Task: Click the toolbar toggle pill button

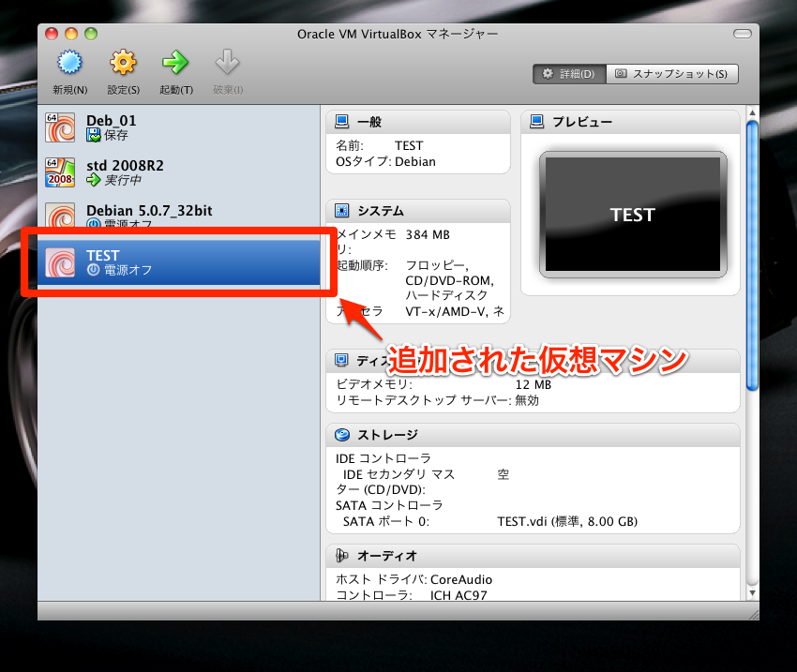Action: 742,34
